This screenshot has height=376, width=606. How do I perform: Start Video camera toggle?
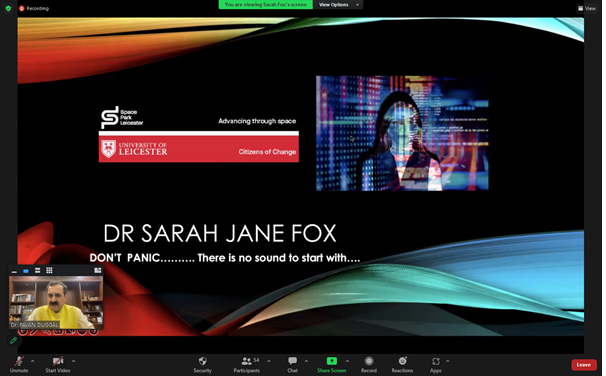pos(58,364)
